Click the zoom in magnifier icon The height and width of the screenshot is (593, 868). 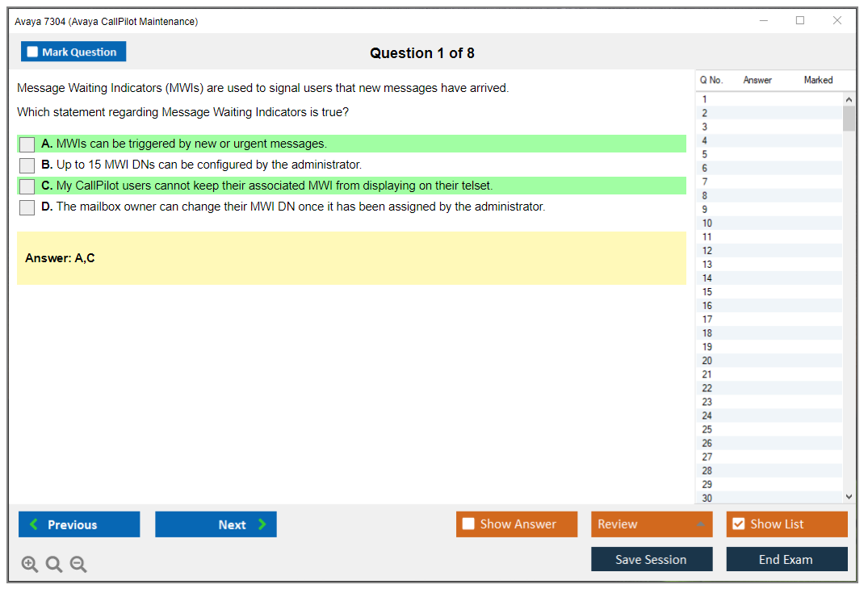coord(29,565)
